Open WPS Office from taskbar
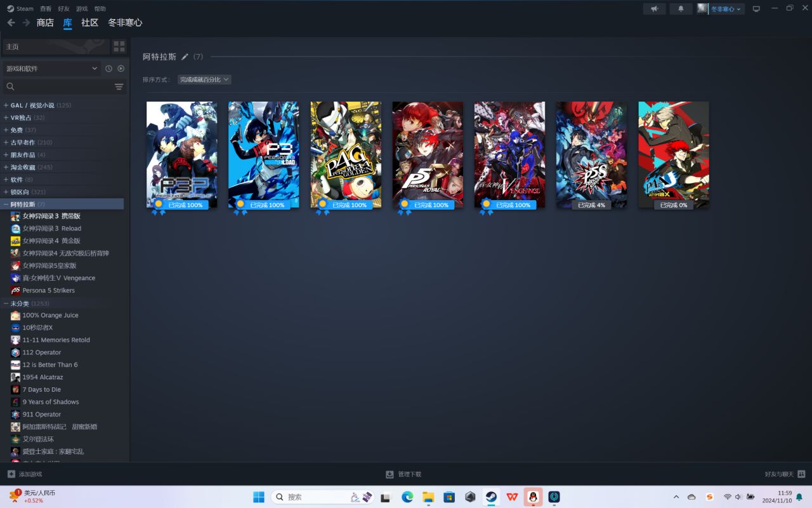The width and height of the screenshot is (812, 508). tap(512, 497)
